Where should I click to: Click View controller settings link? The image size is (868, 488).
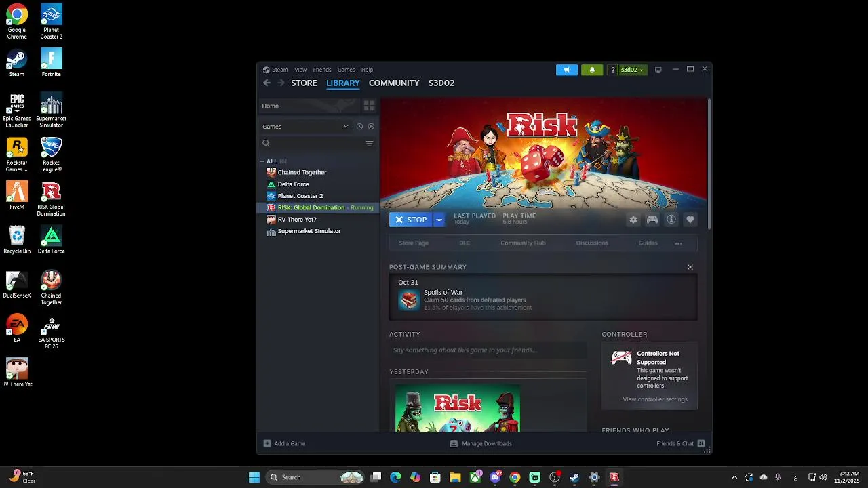655,399
